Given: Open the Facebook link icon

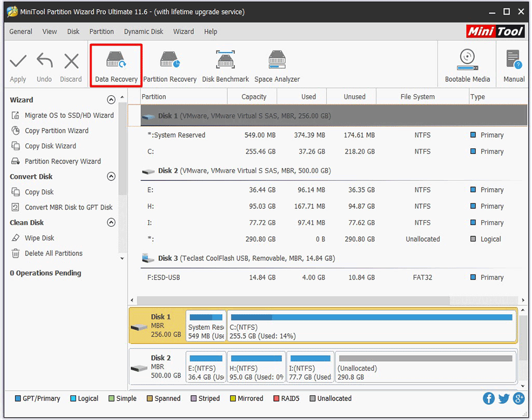Looking at the screenshot, I should pos(488,398).
